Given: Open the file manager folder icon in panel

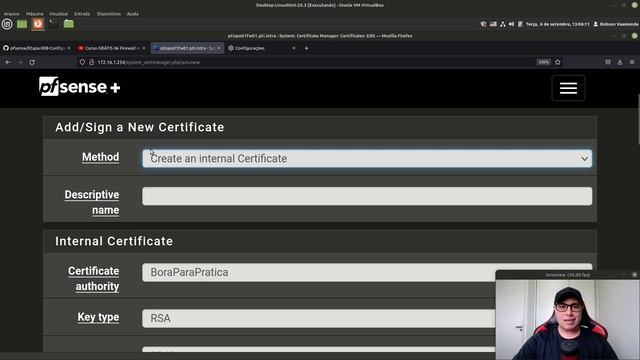Looking at the screenshot, I should tap(69, 24).
